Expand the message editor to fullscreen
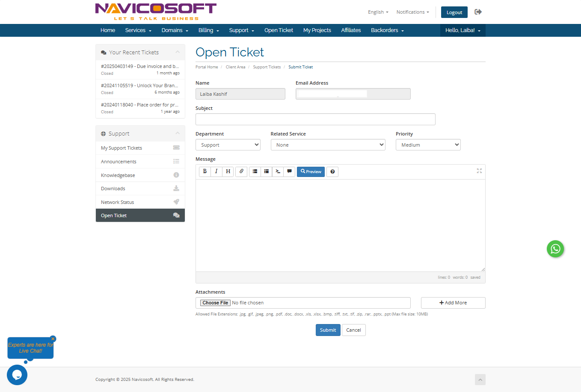The height and width of the screenshot is (392, 581). point(479,171)
